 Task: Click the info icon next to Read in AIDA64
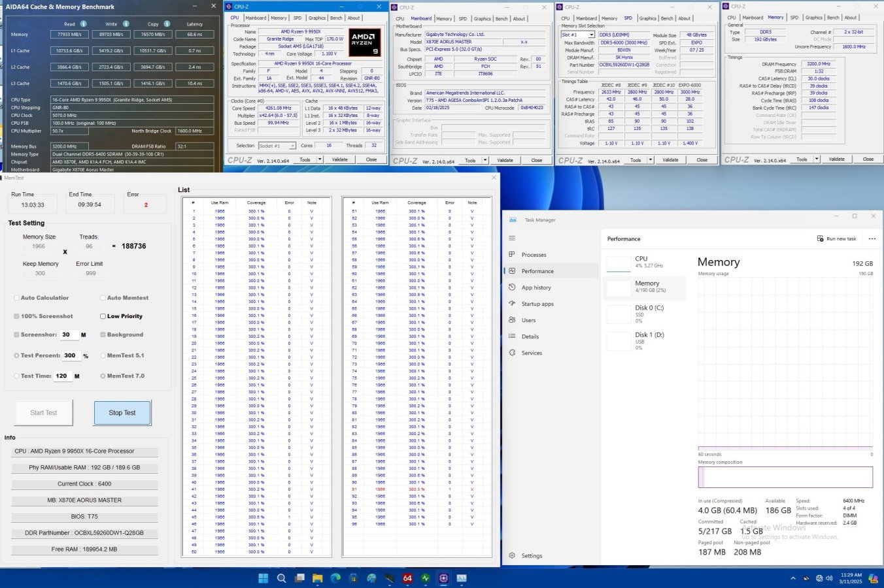pos(83,24)
